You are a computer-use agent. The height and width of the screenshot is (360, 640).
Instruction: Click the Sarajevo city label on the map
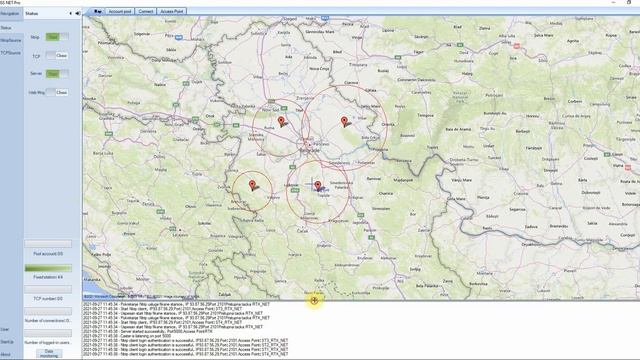(180, 235)
